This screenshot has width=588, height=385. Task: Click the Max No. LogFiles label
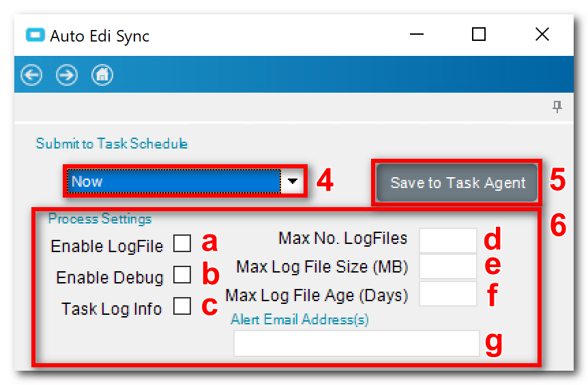(342, 238)
